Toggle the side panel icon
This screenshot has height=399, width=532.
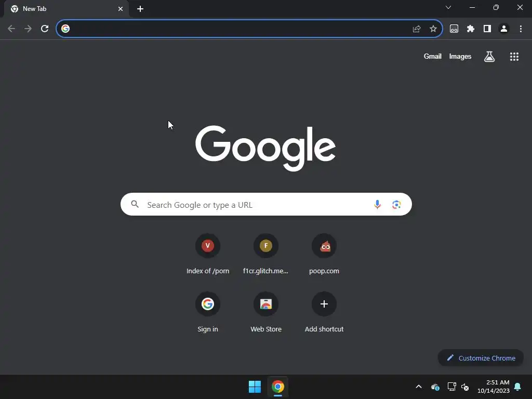[x=487, y=29]
